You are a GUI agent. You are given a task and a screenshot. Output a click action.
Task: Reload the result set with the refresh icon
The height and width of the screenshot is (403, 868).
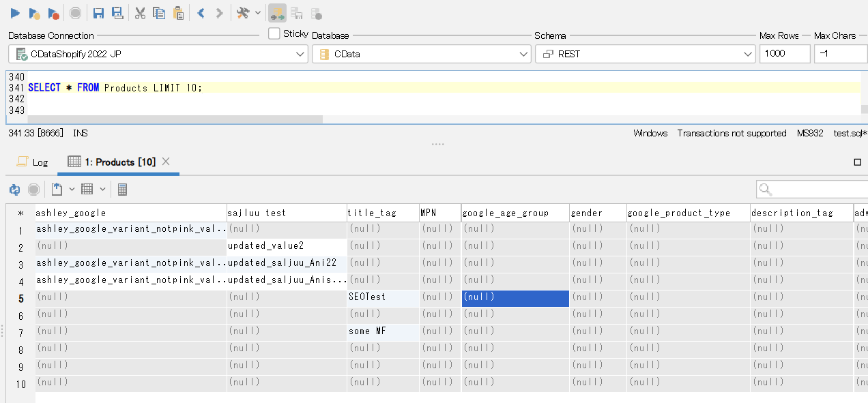14,190
